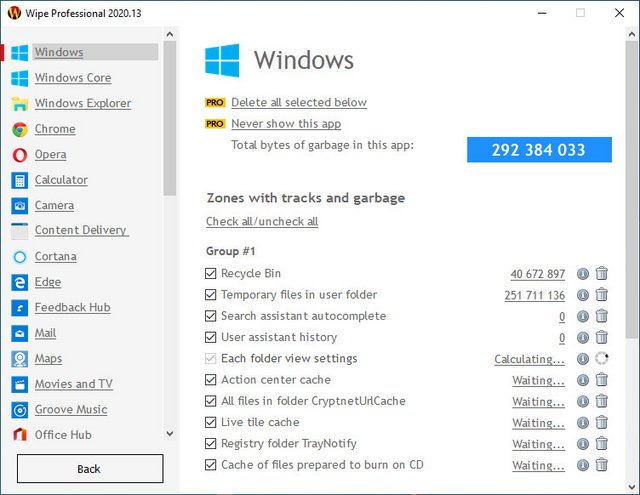Click trash icon for Cache of files CD row
Image resolution: width=640 pixels, height=495 pixels.
pyautogui.click(x=602, y=465)
